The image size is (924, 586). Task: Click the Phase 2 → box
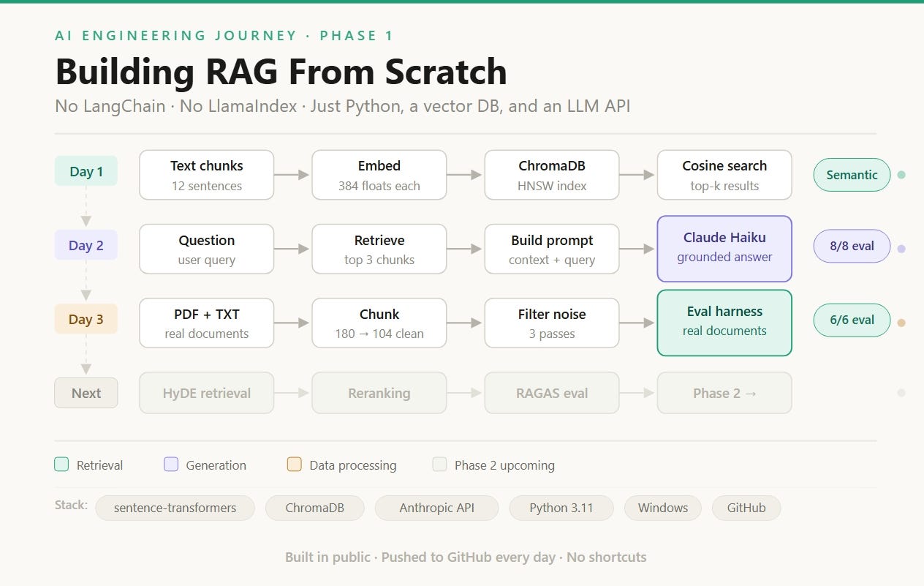coord(724,393)
